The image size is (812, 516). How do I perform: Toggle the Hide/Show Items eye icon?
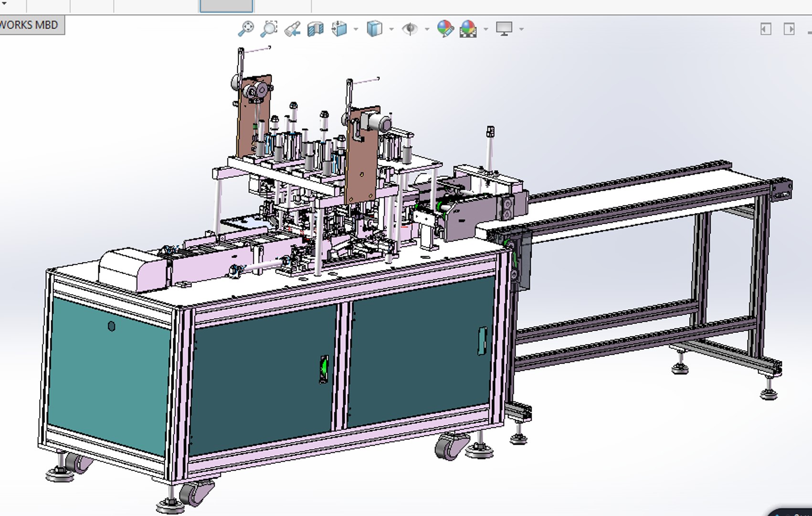pos(410,29)
